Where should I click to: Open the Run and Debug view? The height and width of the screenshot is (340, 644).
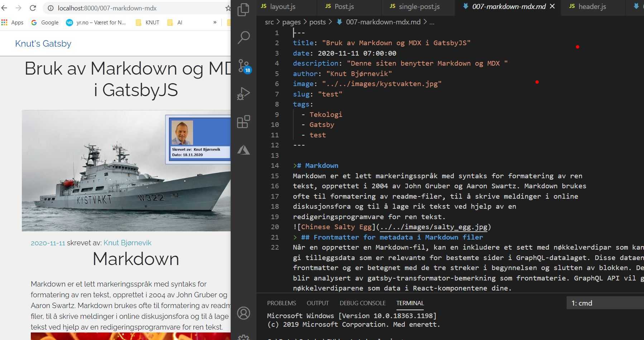244,94
